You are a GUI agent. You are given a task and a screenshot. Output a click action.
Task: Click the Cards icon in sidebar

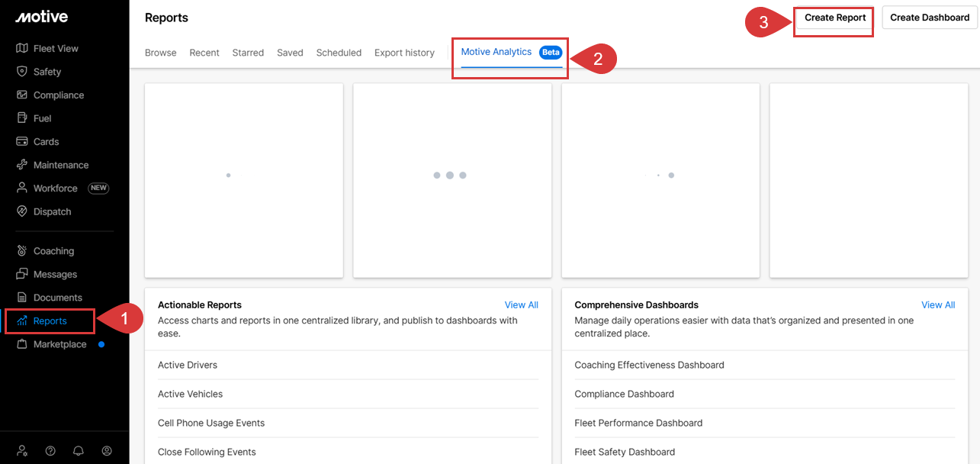[x=22, y=141]
